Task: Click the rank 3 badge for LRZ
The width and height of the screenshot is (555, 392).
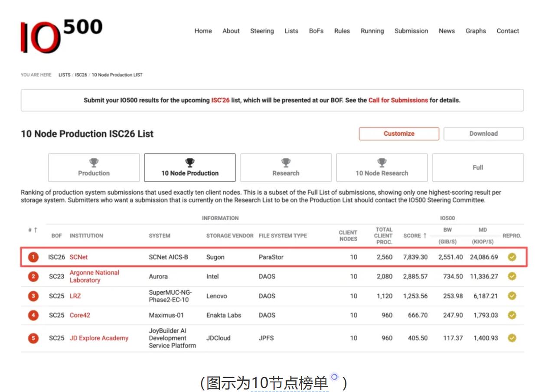Action: 33,296
